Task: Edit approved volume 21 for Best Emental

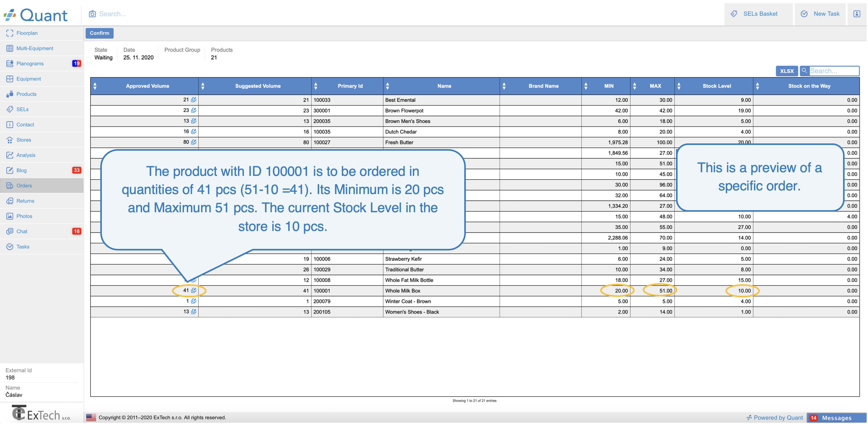Action: (x=193, y=100)
